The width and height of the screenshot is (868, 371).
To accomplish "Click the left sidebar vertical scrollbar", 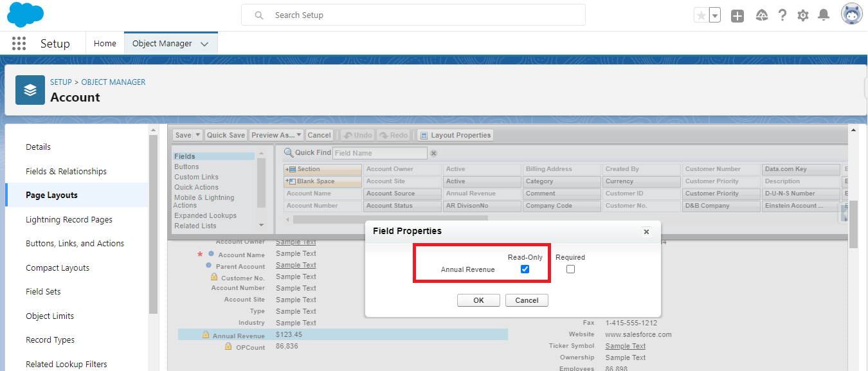I will pyautogui.click(x=153, y=225).
